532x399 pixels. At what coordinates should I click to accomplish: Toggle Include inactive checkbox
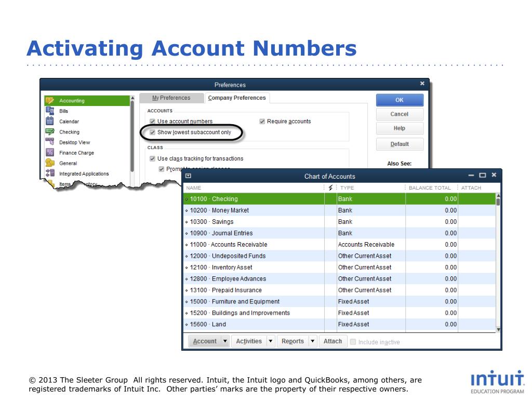point(353,342)
